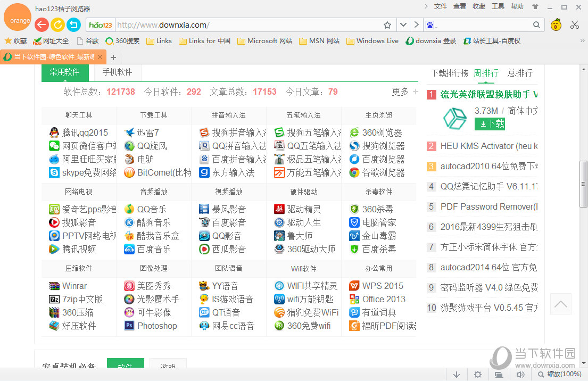Select the 周排行 ranking tab
This screenshot has height=381, width=588.
point(486,73)
